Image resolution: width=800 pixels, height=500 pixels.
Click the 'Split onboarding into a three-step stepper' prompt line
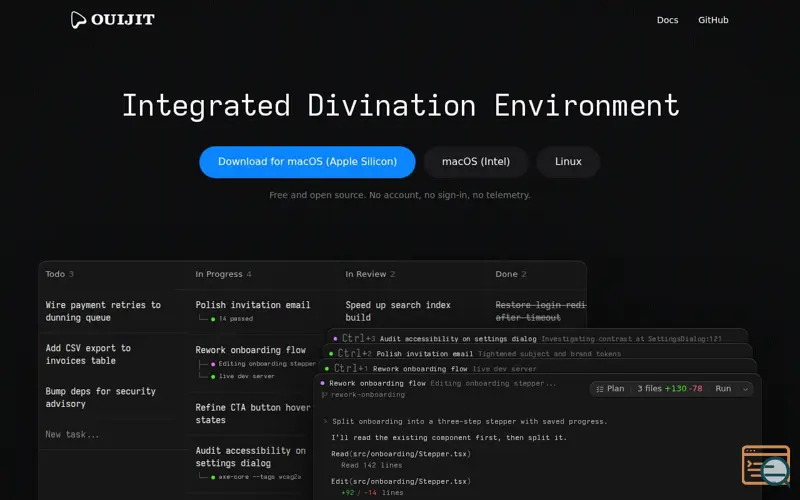[x=469, y=421]
